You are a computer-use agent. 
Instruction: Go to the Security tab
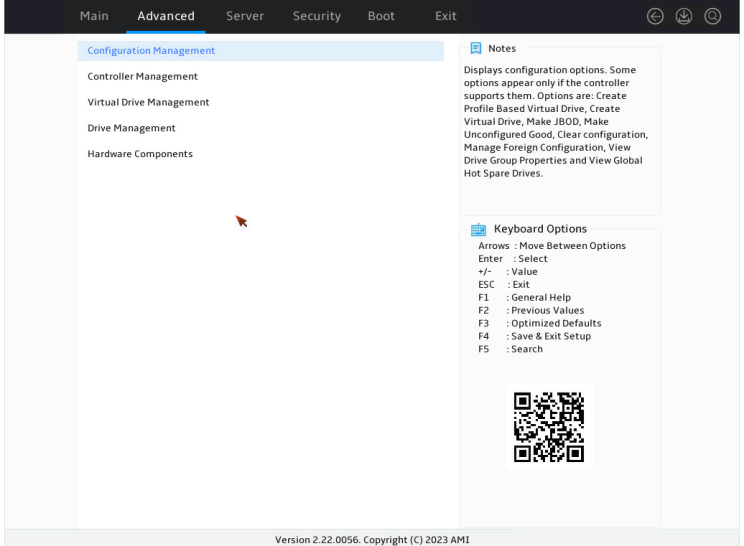pyautogui.click(x=316, y=16)
